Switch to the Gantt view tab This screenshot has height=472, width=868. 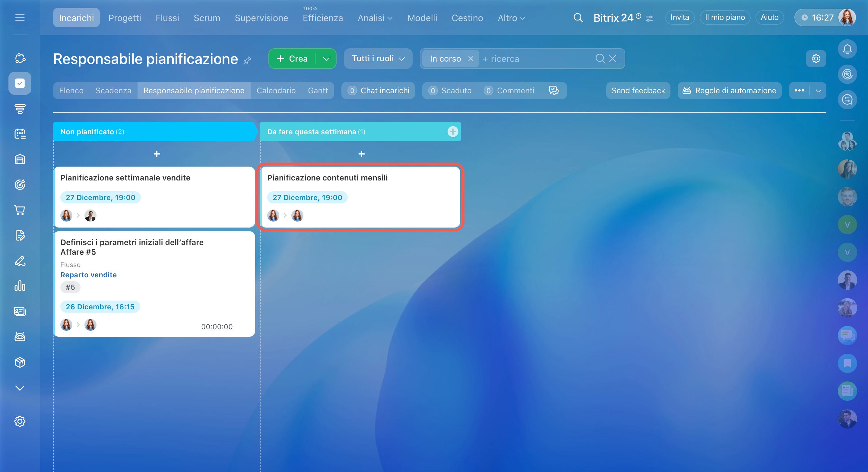coord(317,91)
